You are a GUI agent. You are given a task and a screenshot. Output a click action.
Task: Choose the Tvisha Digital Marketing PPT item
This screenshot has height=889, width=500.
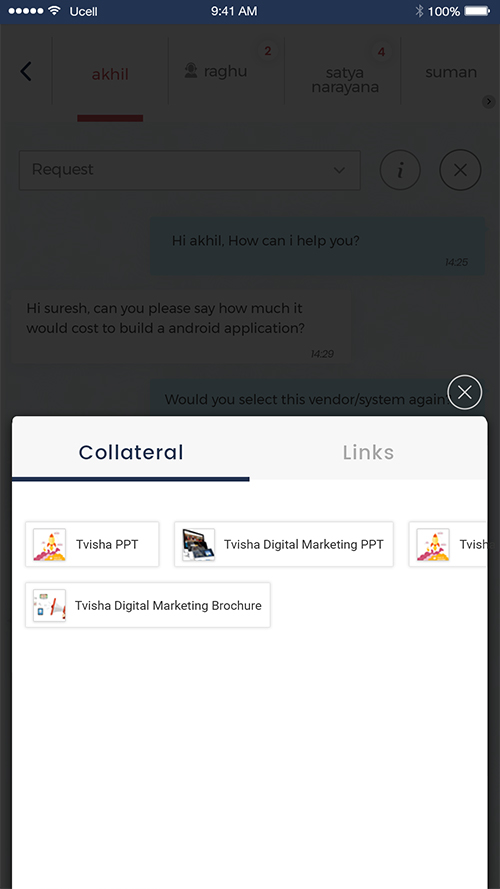click(283, 544)
